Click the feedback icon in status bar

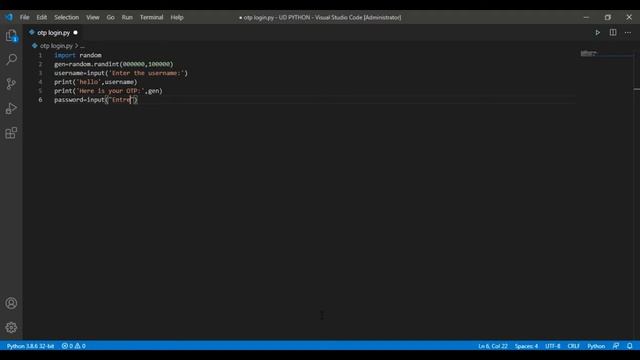coord(616,346)
